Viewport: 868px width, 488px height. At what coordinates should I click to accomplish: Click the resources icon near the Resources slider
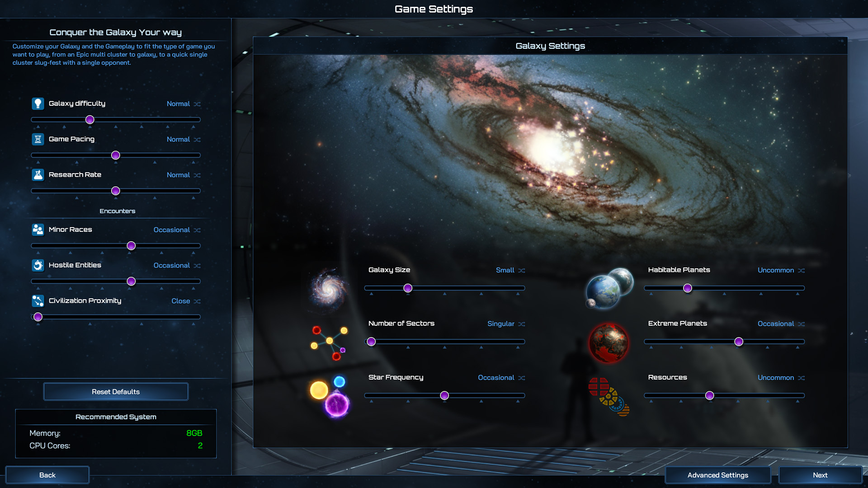click(608, 396)
